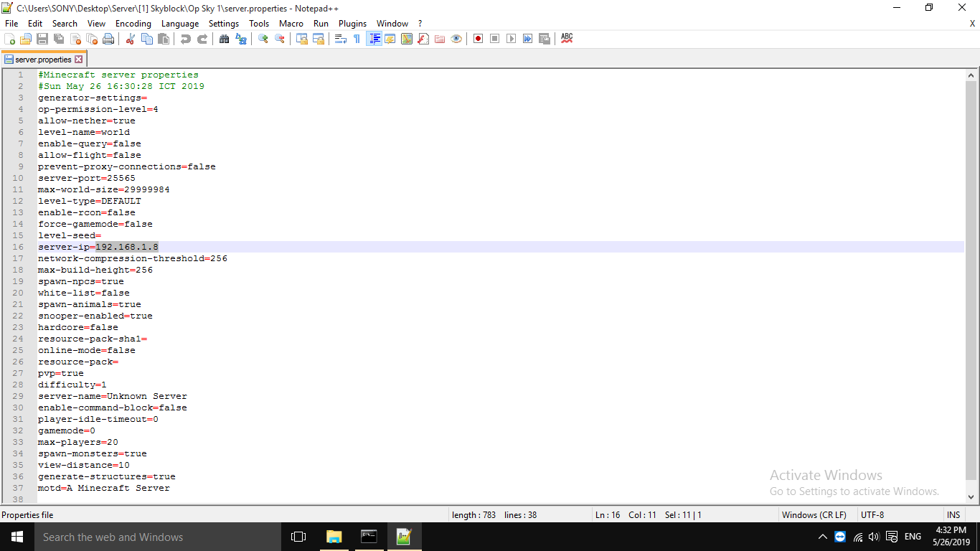Expand the hidden system tray icons chevron

tap(822, 537)
